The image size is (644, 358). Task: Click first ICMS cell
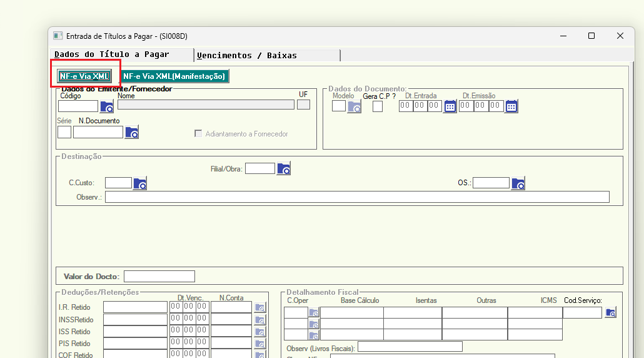(x=535, y=313)
